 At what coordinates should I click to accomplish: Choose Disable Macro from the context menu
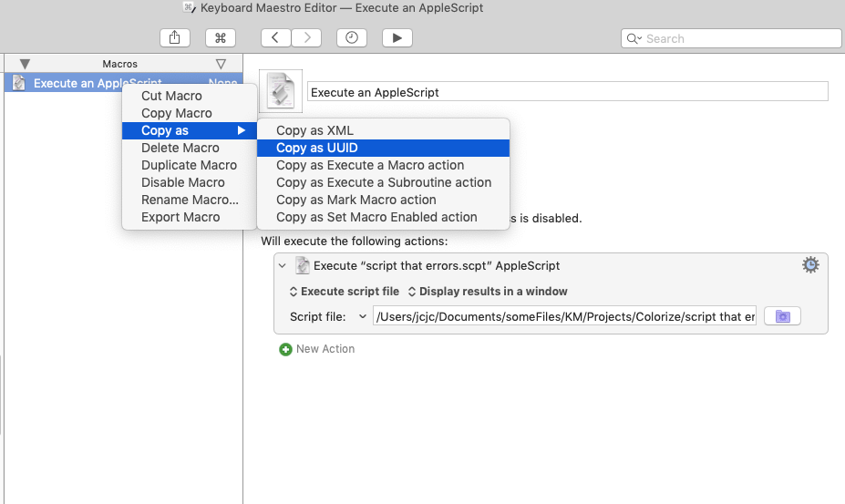[190, 182]
